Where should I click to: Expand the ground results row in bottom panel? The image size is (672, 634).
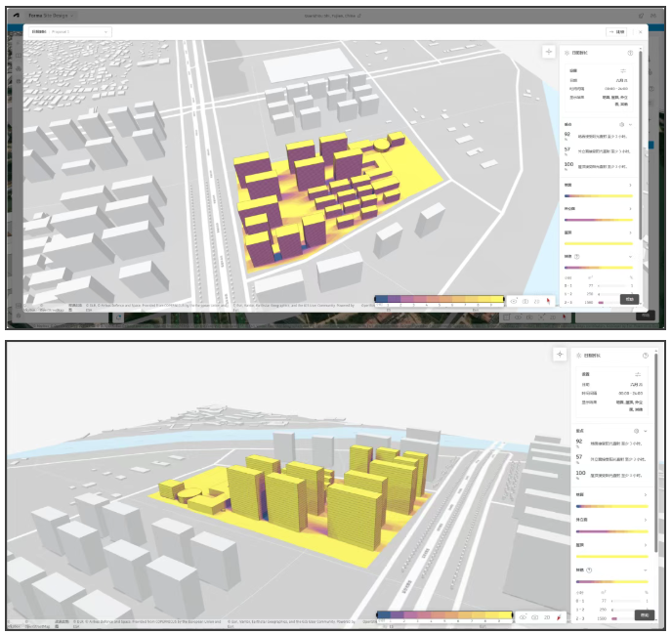[x=646, y=495]
